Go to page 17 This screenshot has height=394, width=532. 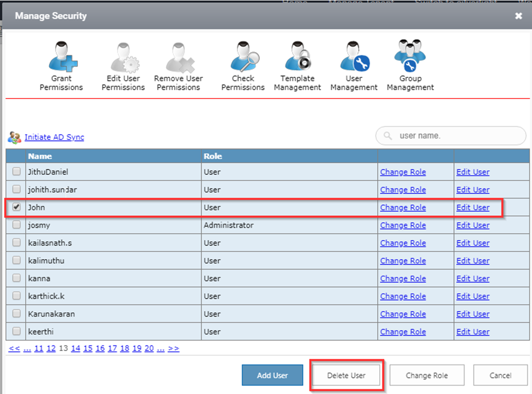click(x=112, y=349)
